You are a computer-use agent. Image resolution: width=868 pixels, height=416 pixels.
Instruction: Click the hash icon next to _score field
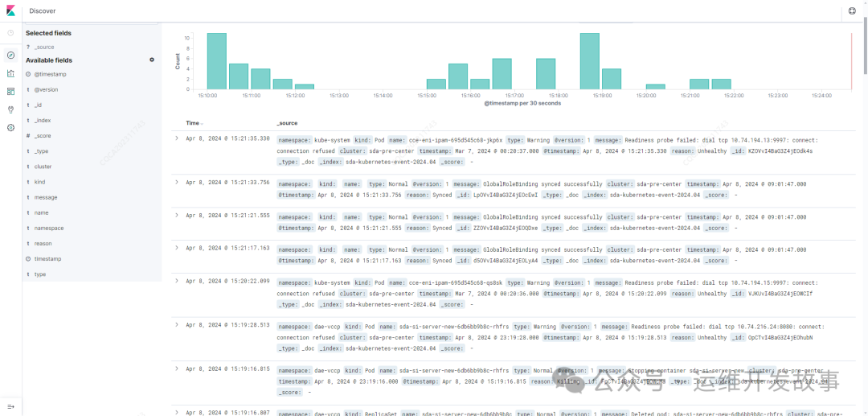27,136
